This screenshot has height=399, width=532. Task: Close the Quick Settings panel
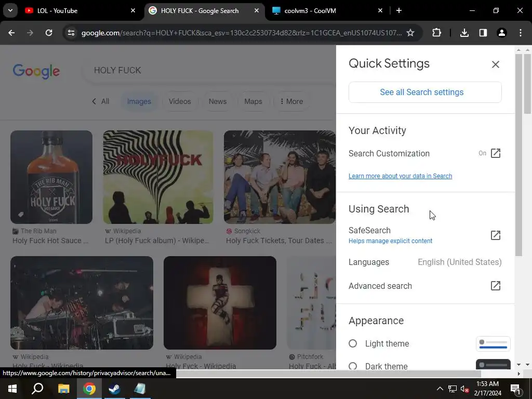(x=495, y=64)
